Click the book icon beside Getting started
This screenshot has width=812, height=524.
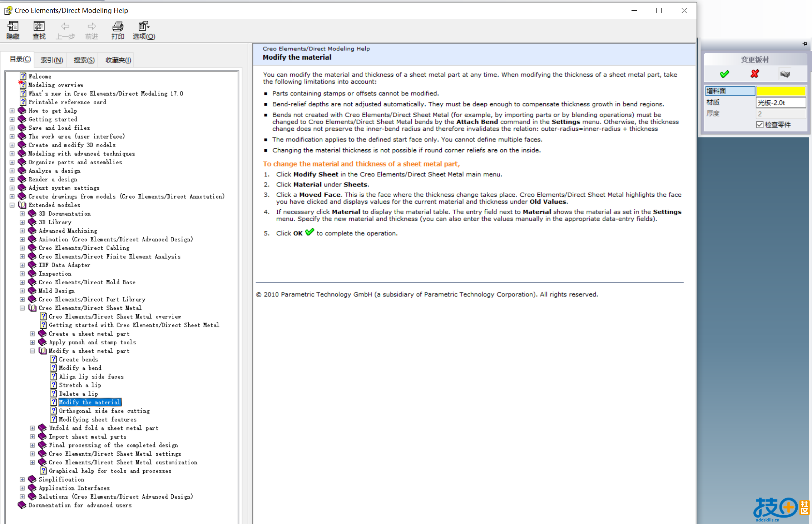pyautogui.click(x=22, y=119)
